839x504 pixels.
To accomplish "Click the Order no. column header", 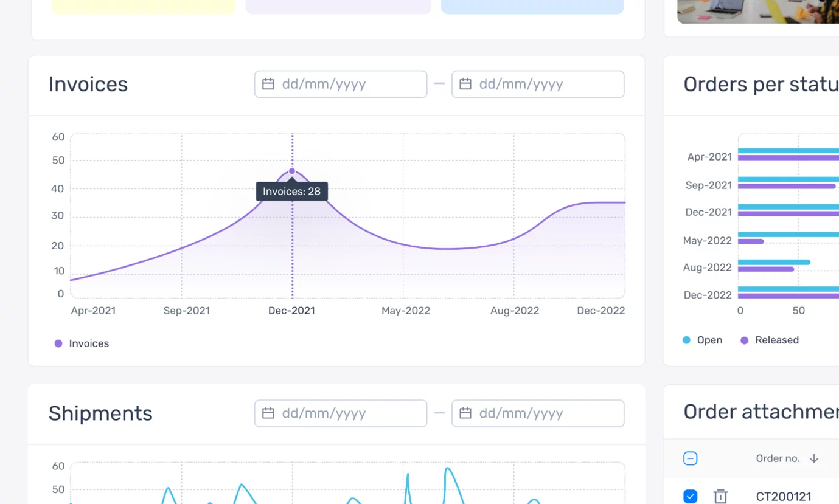I will 778,458.
